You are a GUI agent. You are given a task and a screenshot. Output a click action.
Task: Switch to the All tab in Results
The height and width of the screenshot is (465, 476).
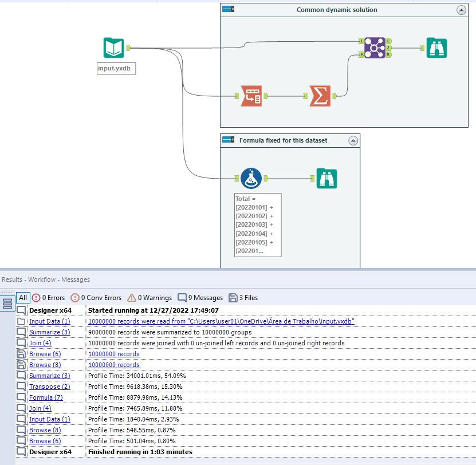coord(23,297)
